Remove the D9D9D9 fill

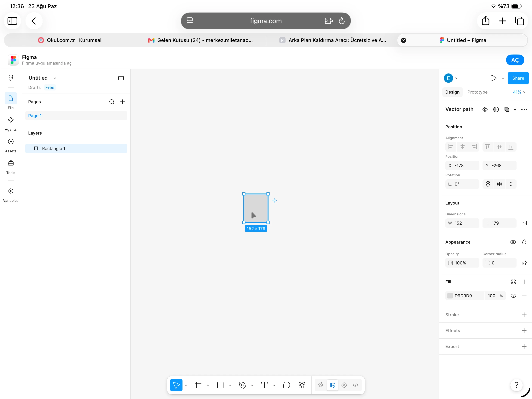(524, 296)
